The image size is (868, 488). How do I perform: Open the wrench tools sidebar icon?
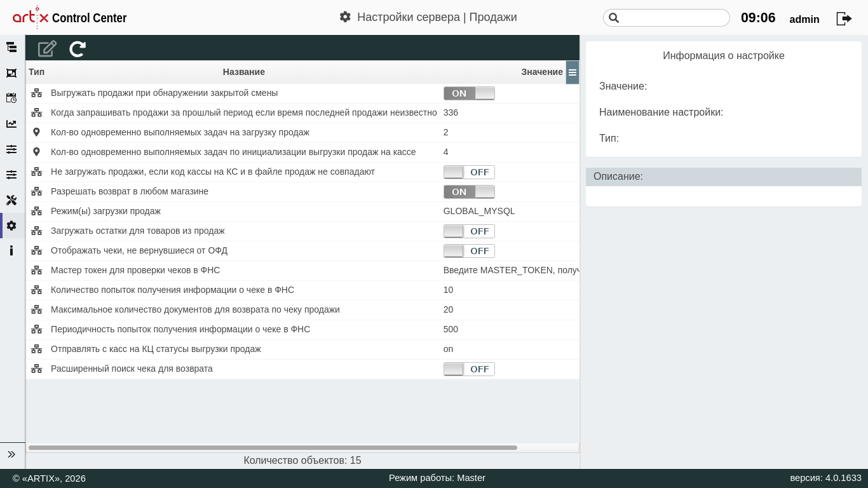11,200
